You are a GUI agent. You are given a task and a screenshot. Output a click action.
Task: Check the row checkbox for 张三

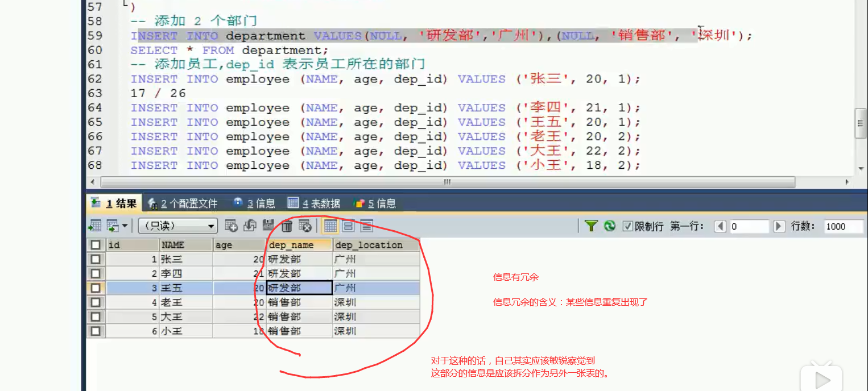(x=96, y=259)
